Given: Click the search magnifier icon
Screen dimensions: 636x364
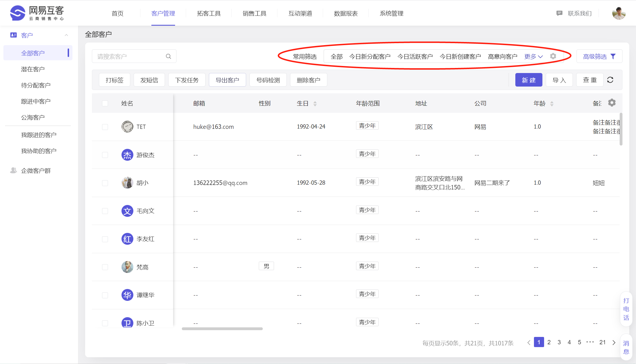Looking at the screenshot, I should pos(168,56).
